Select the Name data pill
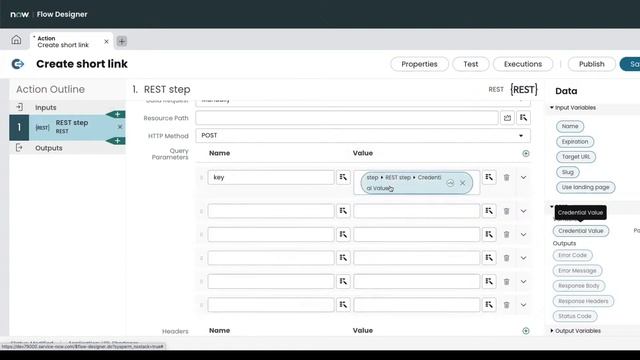Image resolution: width=640 pixels, height=360 pixels. click(570, 127)
